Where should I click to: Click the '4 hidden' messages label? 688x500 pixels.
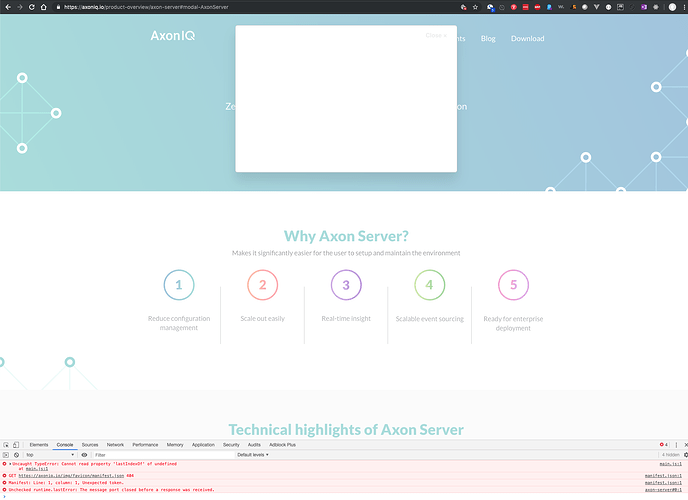pyautogui.click(x=670, y=455)
